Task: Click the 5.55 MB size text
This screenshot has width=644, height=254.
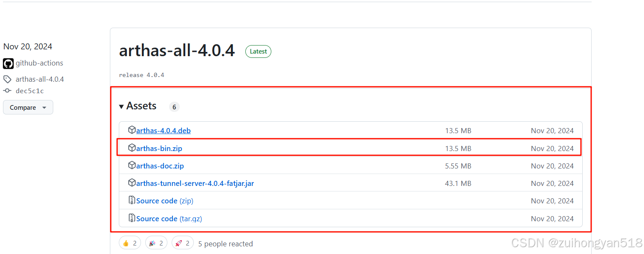Action: click(x=458, y=166)
